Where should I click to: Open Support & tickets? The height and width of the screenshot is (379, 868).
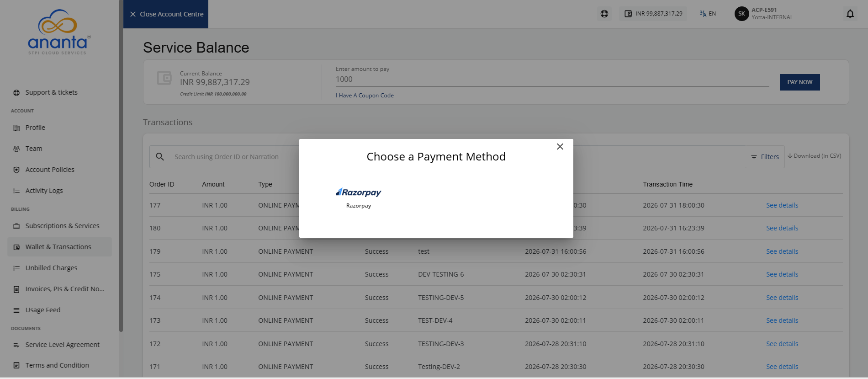[x=51, y=92]
